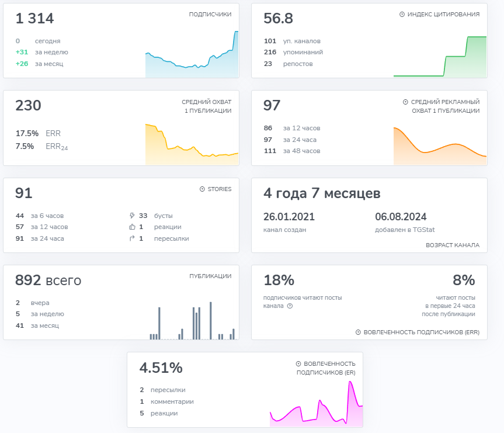This screenshot has height=433, width=504.
Task: Click the icon beside СРЕДНИЙ РЕКЛАМНЫЙ ОХВАТ heading
Action: point(405,102)
